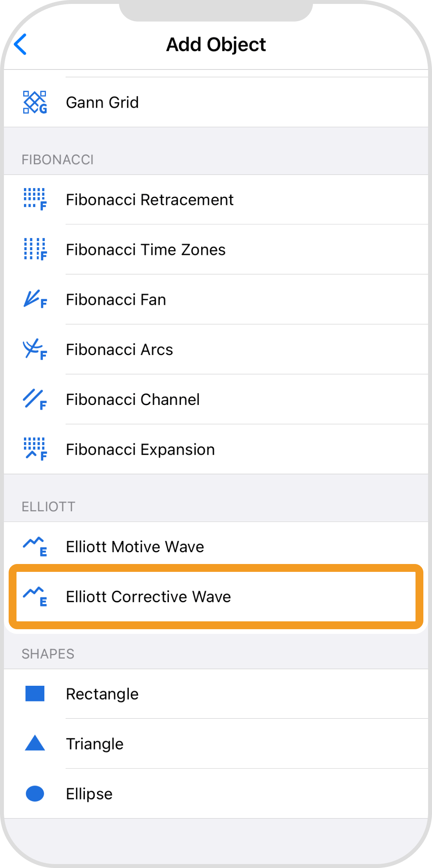Tap the back arrow icon

pos(20,44)
